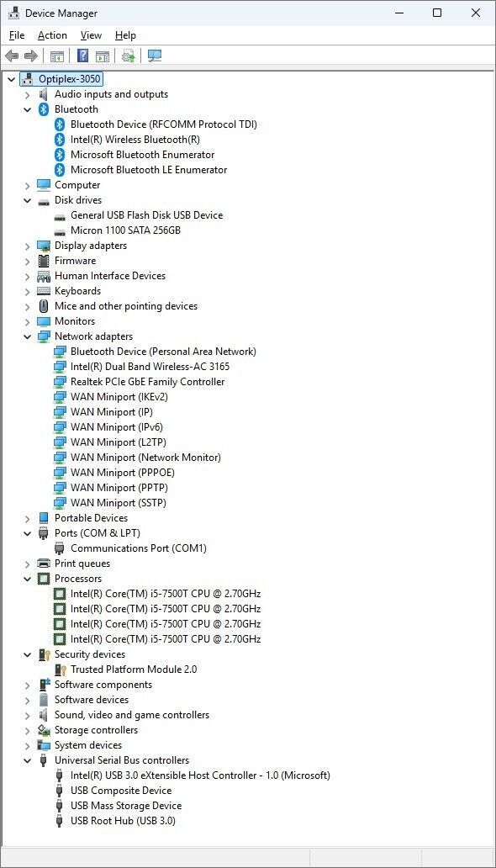Click the Scan for hardware changes monitor icon

tap(155, 56)
